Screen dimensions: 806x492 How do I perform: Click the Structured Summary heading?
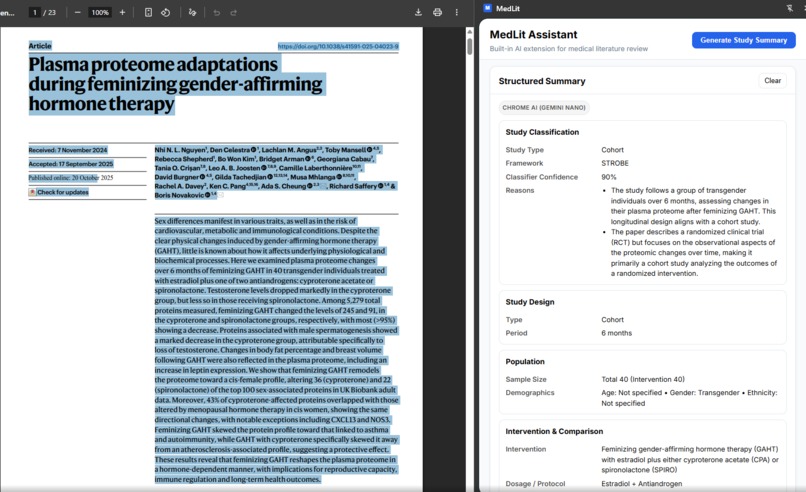[542, 81]
